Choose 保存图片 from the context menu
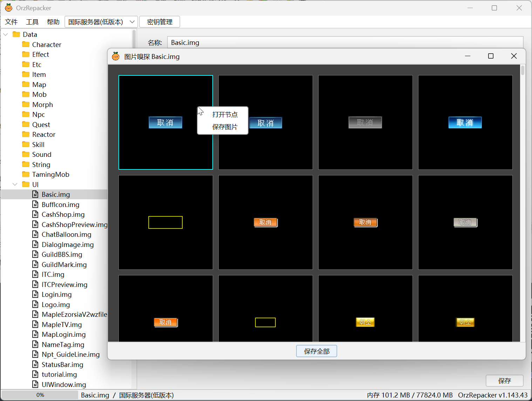This screenshot has height=401, width=532. pyautogui.click(x=225, y=127)
